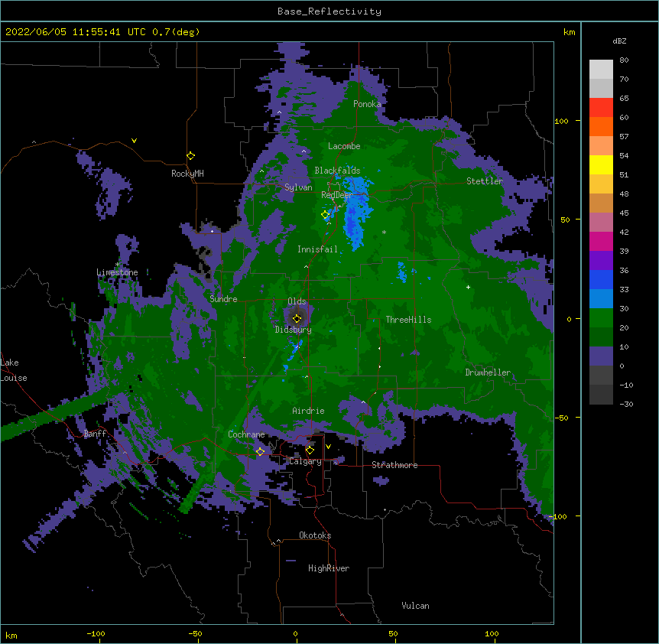
Task: Click the small blue echo northeast of ThreeHills
Action: click(x=402, y=271)
